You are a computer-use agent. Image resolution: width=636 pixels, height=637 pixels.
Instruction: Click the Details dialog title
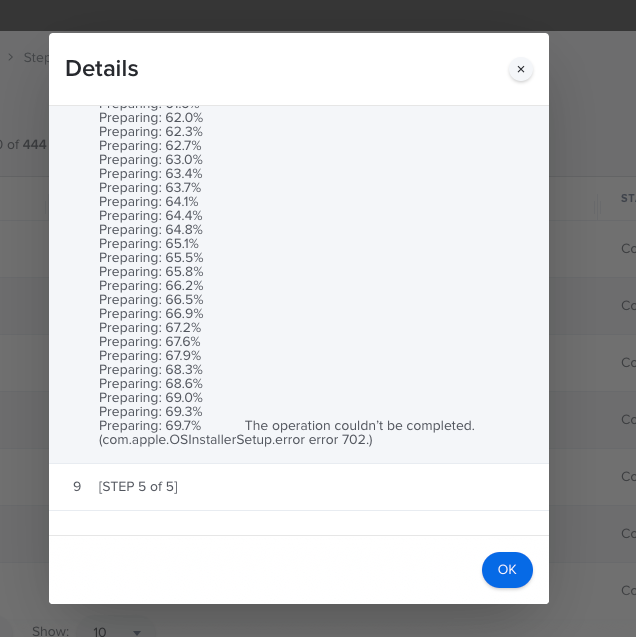102,68
